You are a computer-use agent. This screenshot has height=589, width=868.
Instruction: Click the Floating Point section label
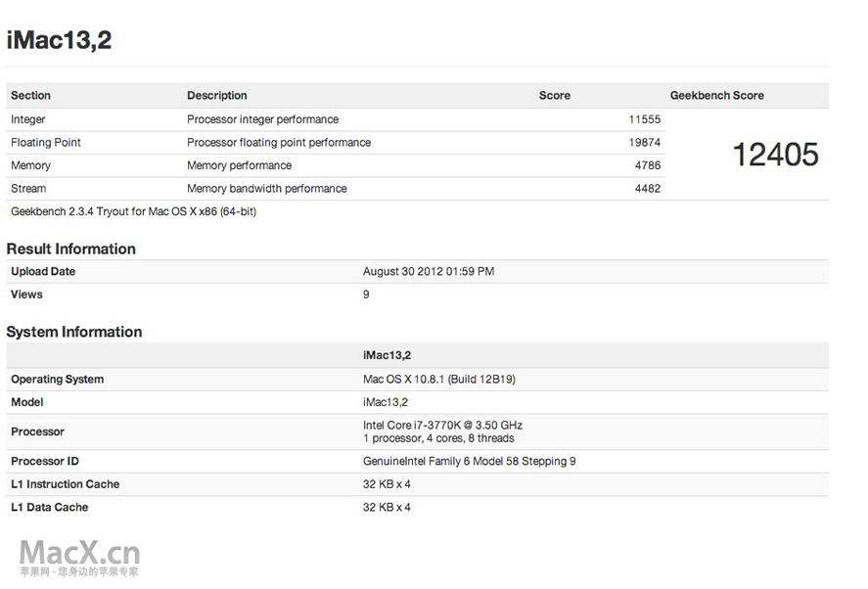46,142
